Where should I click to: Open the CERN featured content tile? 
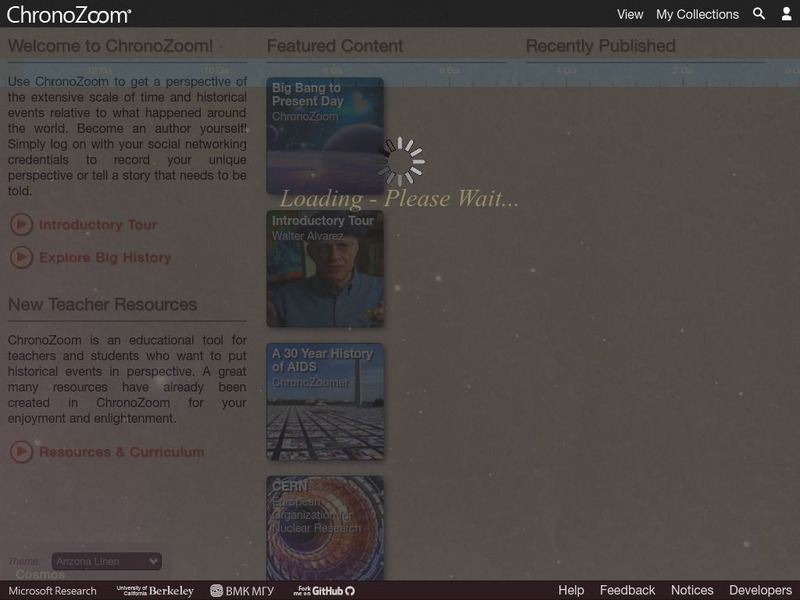point(325,520)
